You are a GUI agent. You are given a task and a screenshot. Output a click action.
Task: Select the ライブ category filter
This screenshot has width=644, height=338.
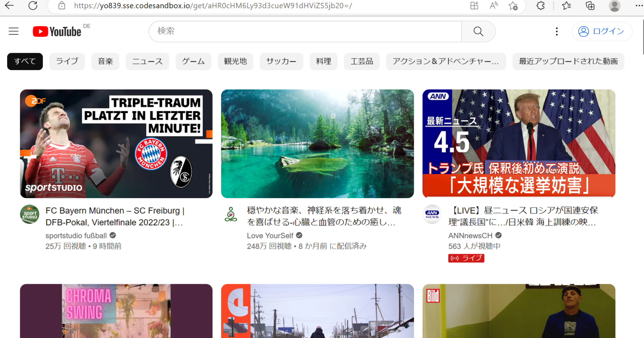(67, 61)
